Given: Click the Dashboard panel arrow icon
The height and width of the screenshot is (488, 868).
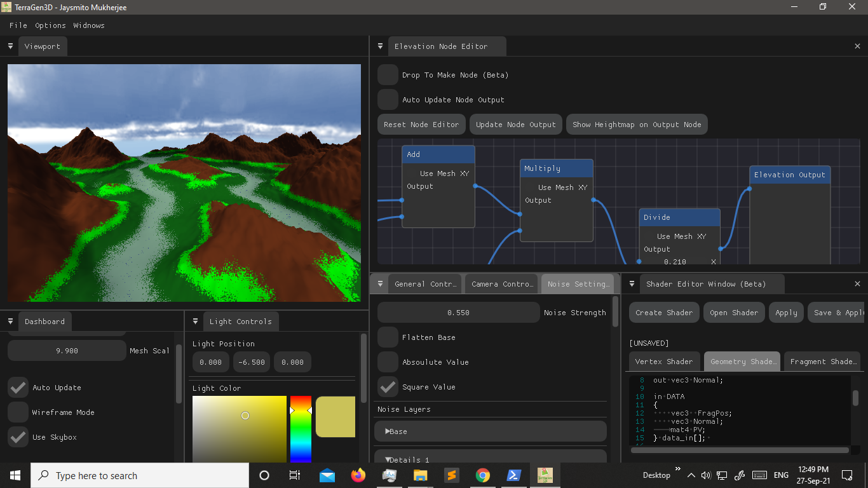Looking at the screenshot, I should (10, 321).
